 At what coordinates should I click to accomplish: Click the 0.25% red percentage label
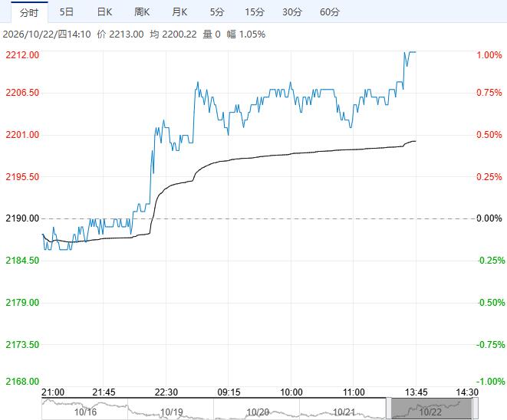(x=489, y=177)
